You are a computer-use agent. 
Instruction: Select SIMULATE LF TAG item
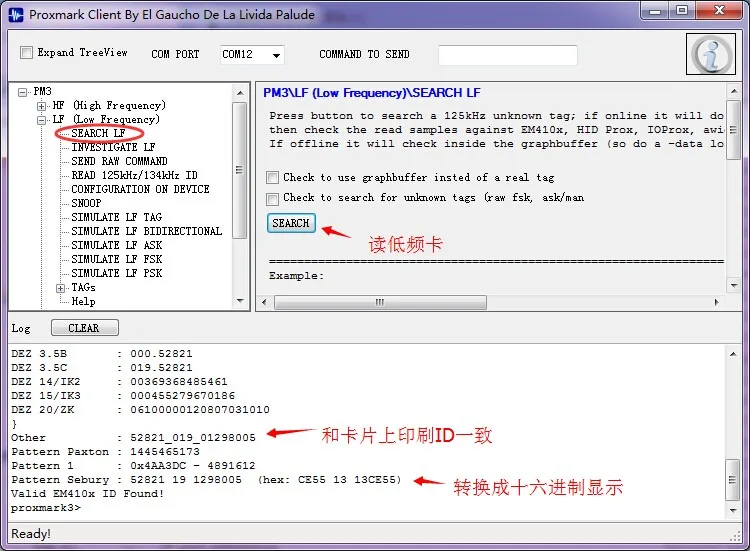pos(117,217)
